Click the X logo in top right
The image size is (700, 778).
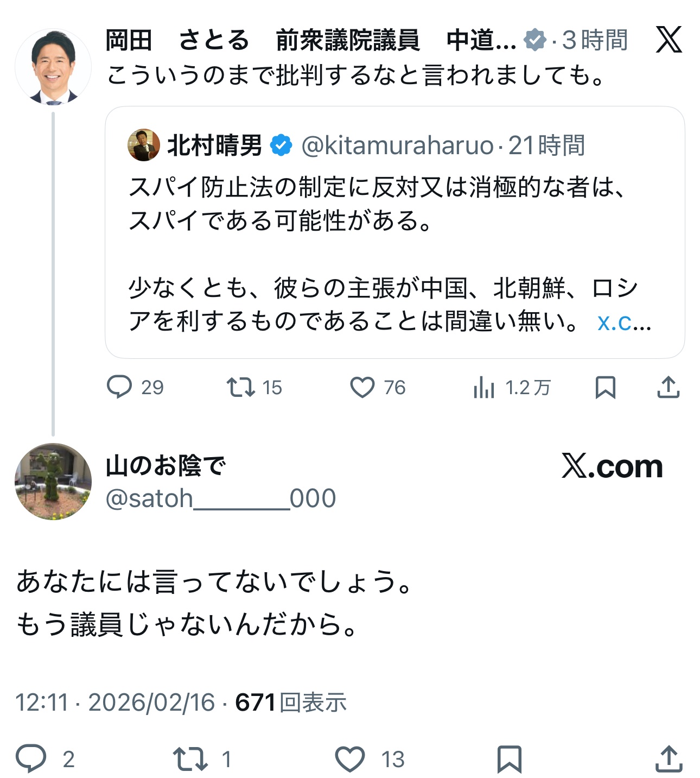coord(668,40)
